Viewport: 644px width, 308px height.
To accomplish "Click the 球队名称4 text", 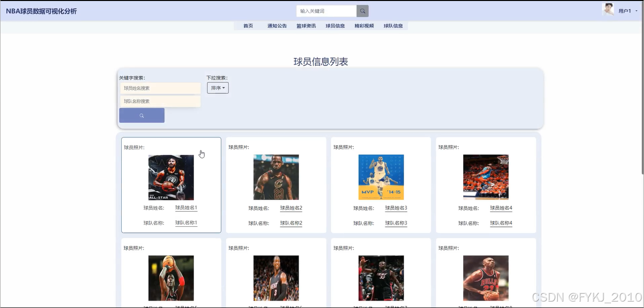I will [501, 223].
